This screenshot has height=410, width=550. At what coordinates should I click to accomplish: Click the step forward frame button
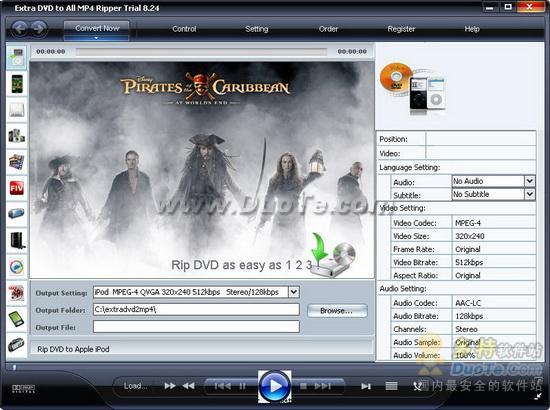point(366,386)
